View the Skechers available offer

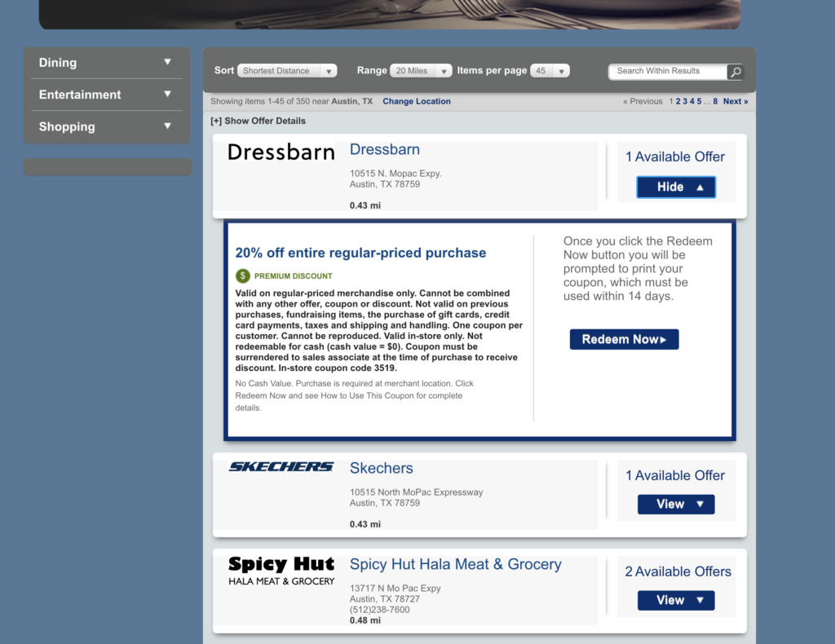pyautogui.click(x=676, y=505)
